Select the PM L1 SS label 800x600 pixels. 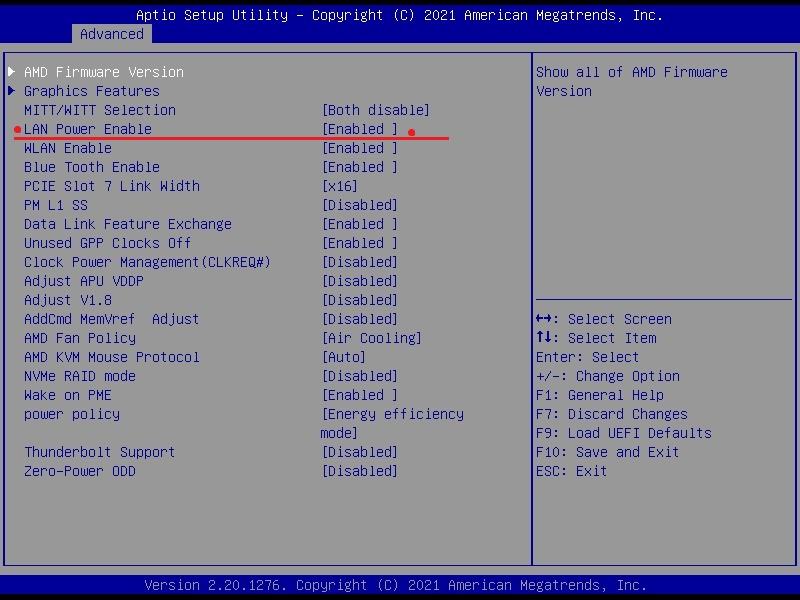click(56, 205)
